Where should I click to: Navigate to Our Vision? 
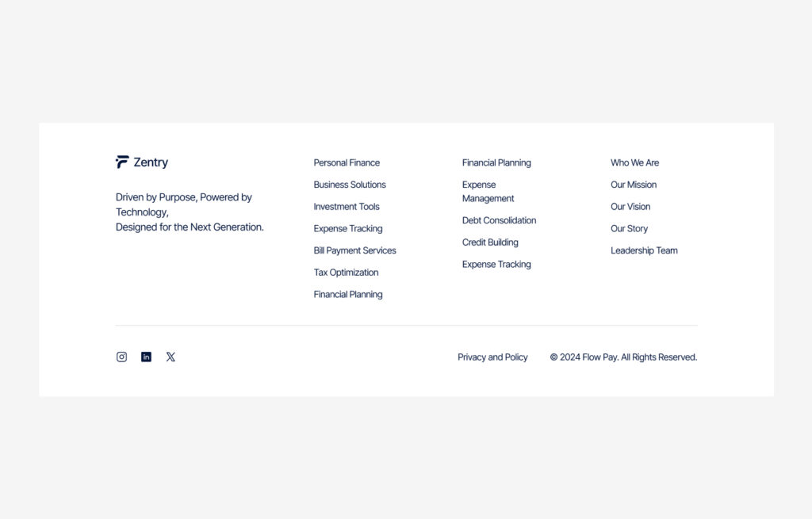click(630, 207)
